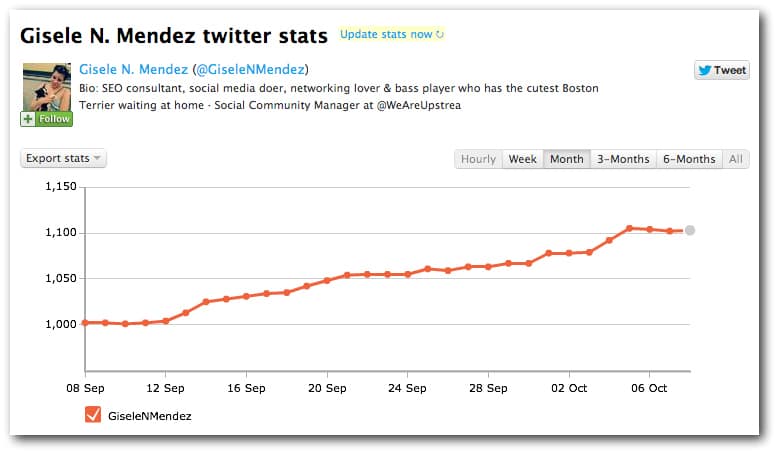
Task: Open the Gisele N. Mendez profile link
Action: tap(133, 69)
